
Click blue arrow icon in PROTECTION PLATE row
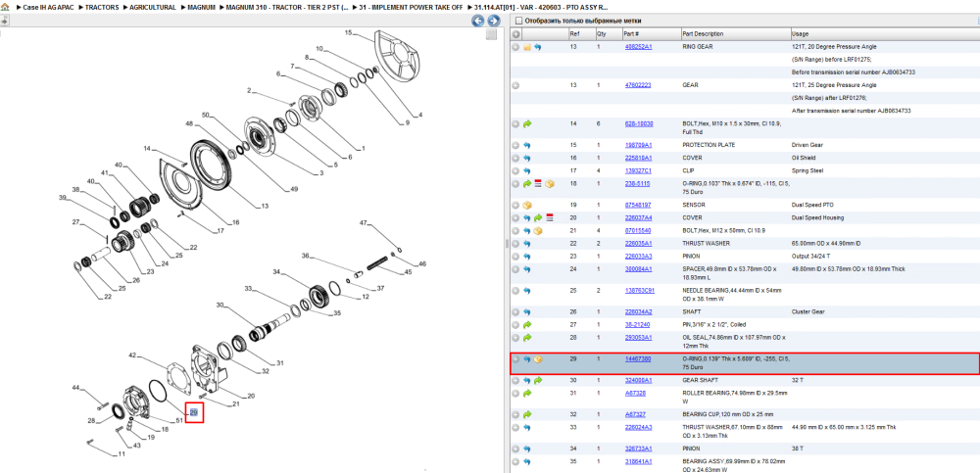[527, 145]
